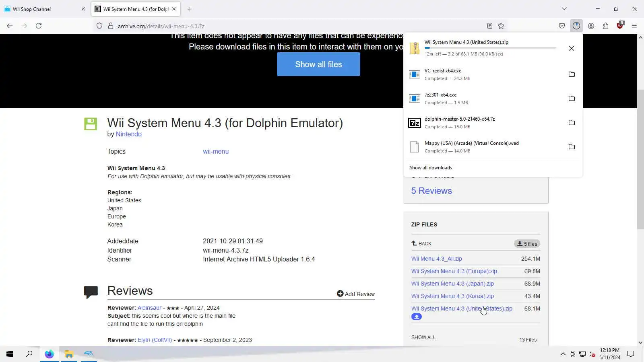This screenshot has height=362, width=644.
Task: Open the extensions panel
Action: coord(605,26)
